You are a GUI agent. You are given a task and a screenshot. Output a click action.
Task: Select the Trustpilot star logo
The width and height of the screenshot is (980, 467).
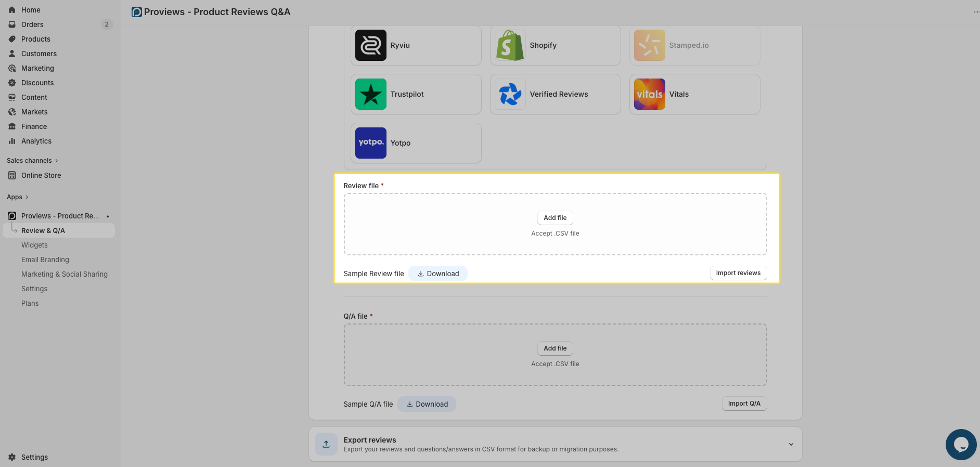pos(371,94)
